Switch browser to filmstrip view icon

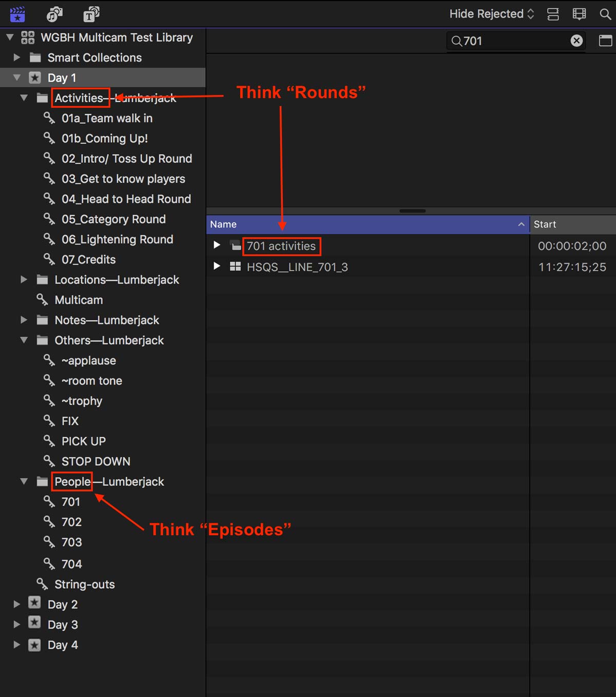[579, 14]
